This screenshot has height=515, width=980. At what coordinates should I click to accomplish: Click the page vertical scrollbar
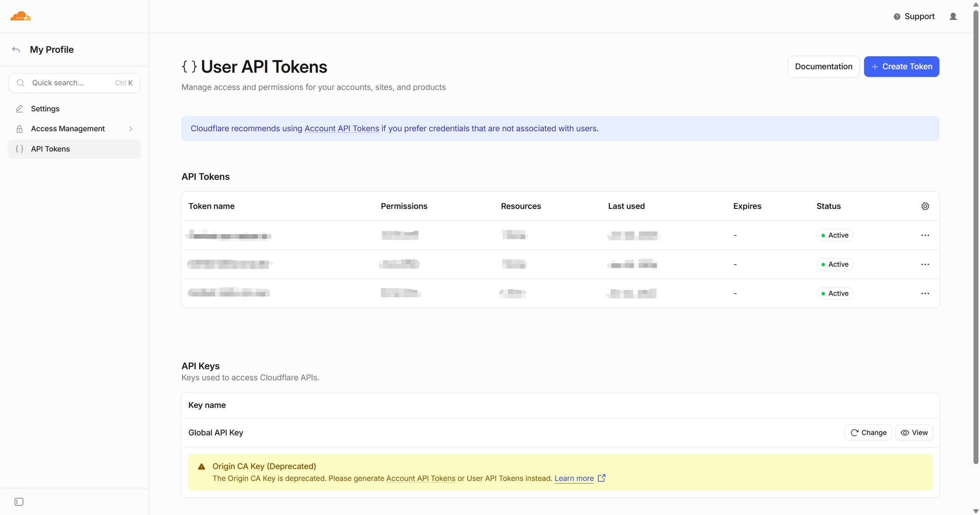click(976, 237)
